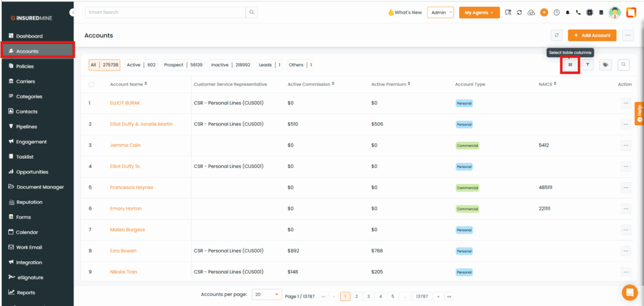Click the orange plus quick-add icon
644x306 pixels.
544,13
